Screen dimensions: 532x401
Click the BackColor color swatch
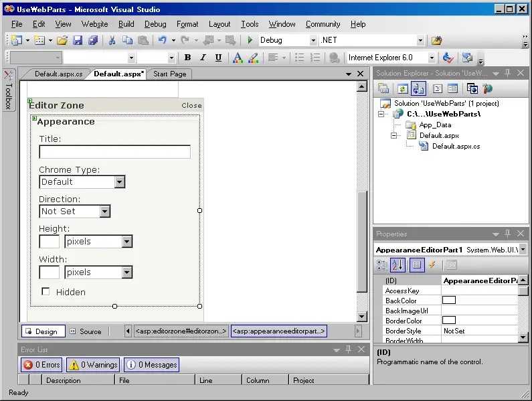click(x=449, y=300)
